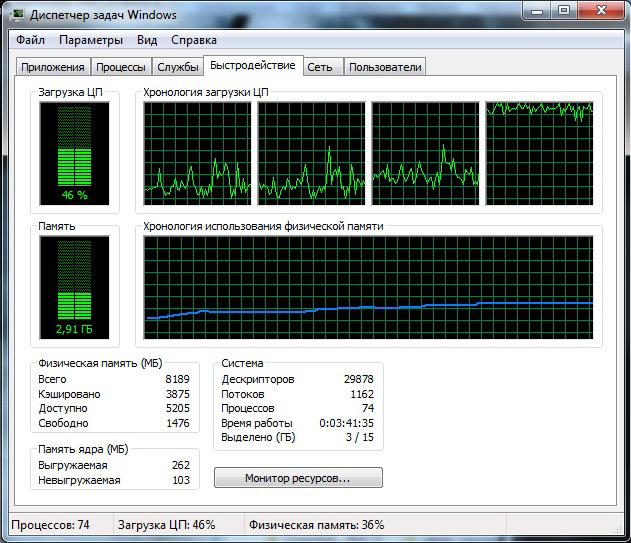Click status bar text Процессов: 74
Screen dimensions: 631x543
point(50,525)
